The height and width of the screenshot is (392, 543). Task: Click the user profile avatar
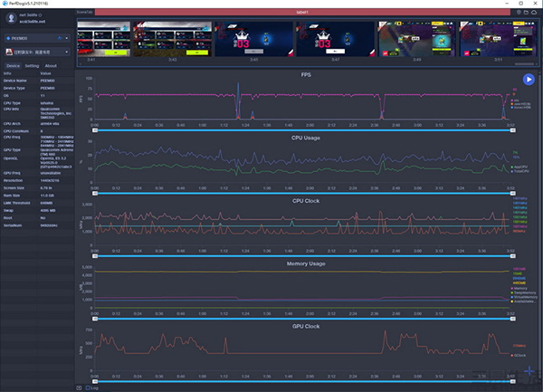pos(10,20)
